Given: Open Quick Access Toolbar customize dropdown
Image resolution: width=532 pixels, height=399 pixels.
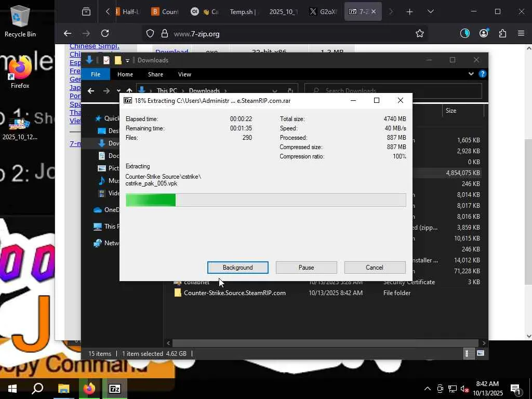Looking at the screenshot, I should pos(128,60).
